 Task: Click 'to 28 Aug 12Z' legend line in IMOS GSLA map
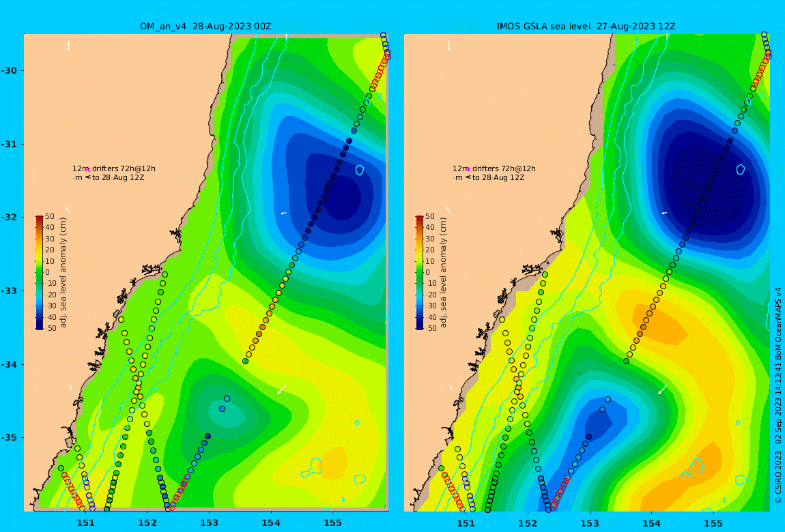(498, 177)
